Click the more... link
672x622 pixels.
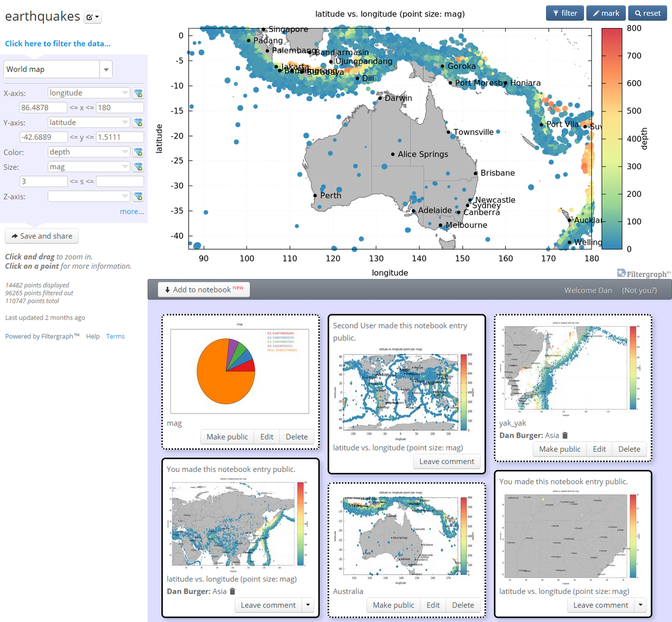click(132, 212)
